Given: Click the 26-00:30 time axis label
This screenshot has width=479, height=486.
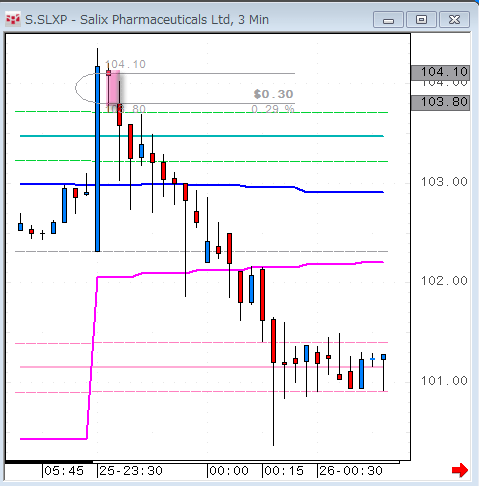Looking at the screenshot, I should 351,471.
